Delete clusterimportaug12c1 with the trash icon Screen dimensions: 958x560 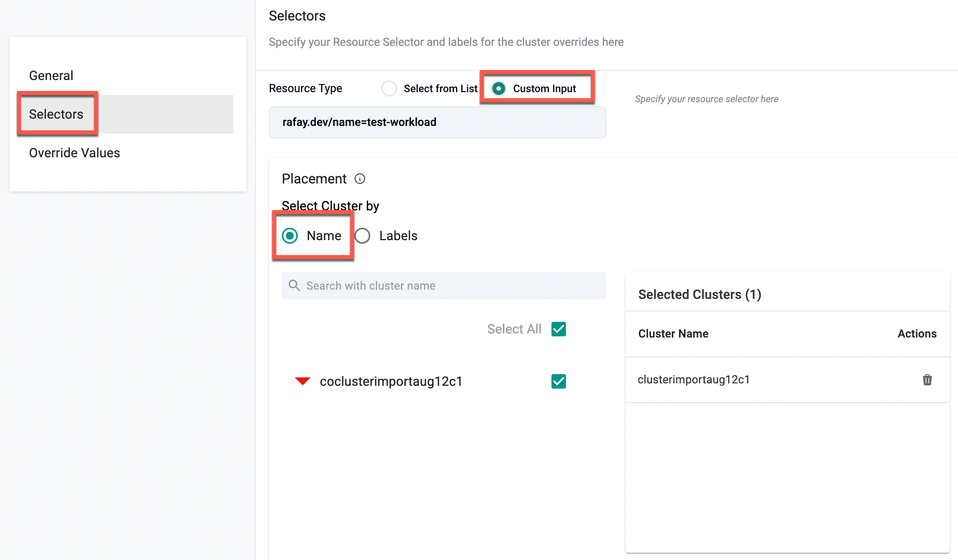click(x=927, y=380)
